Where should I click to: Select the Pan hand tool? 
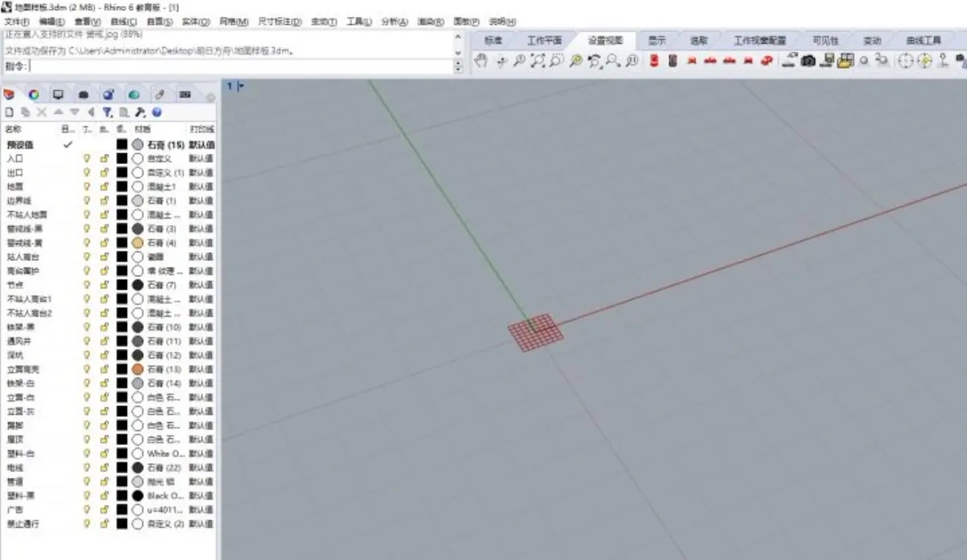click(x=481, y=62)
